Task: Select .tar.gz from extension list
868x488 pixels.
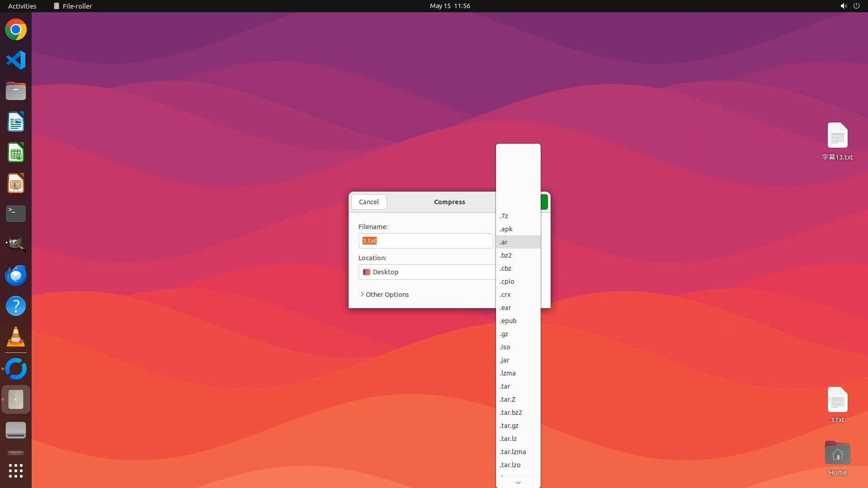Action: (509, 426)
